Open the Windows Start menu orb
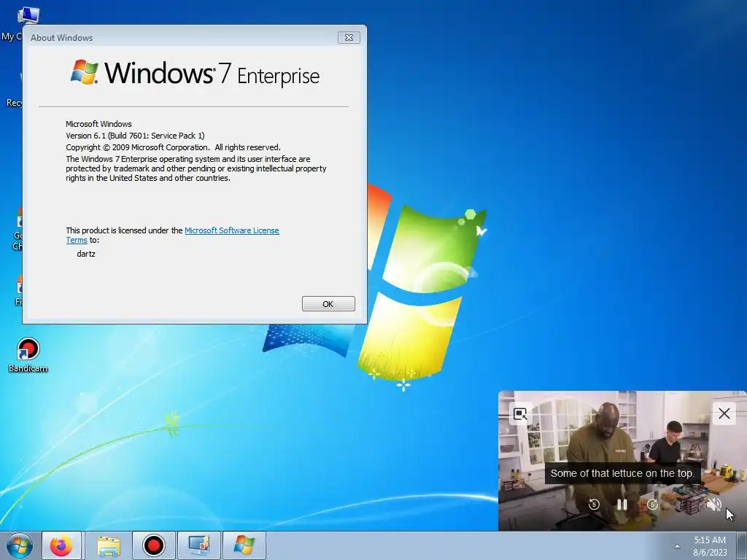The height and width of the screenshot is (560, 747). 19,545
